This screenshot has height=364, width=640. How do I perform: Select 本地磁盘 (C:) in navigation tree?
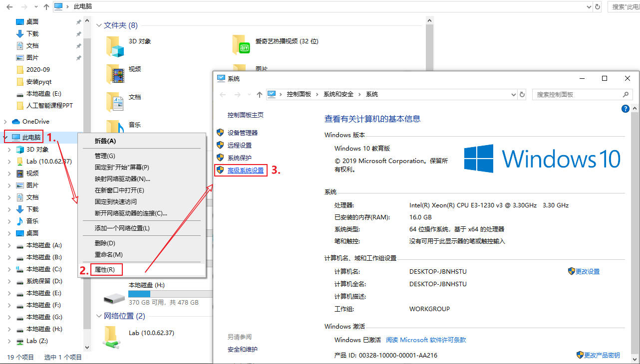tap(44, 269)
